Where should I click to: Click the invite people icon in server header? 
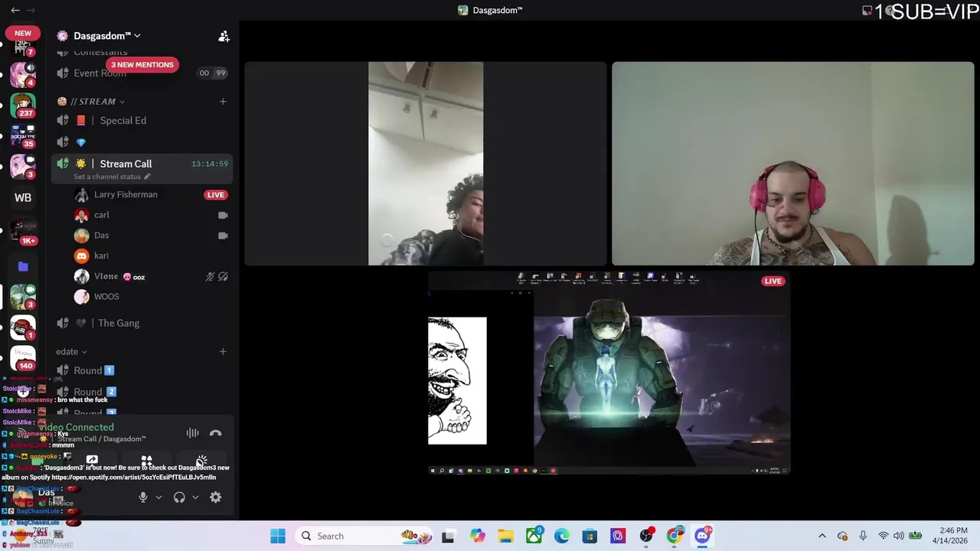point(224,36)
